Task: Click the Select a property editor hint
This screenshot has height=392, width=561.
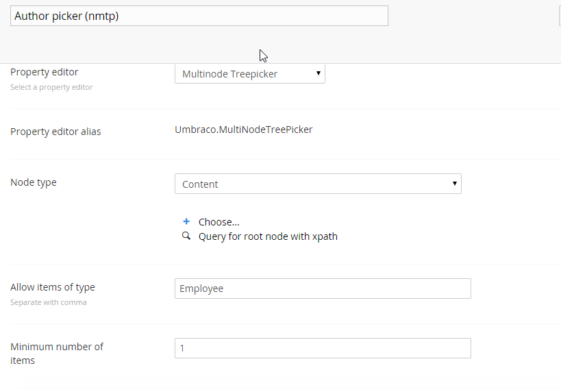Action: click(51, 87)
